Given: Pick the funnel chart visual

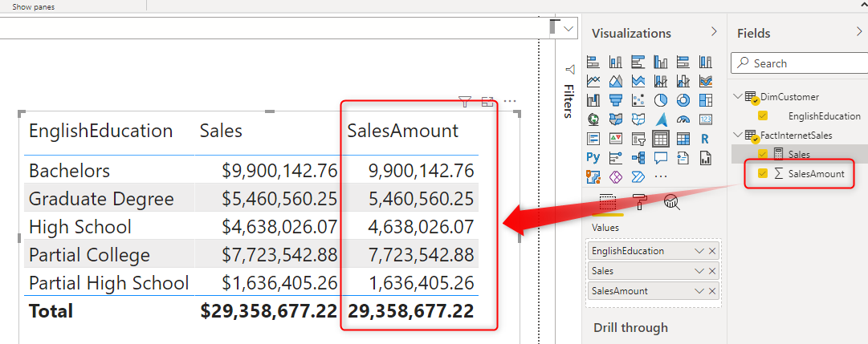Looking at the screenshot, I should (616, 100).
